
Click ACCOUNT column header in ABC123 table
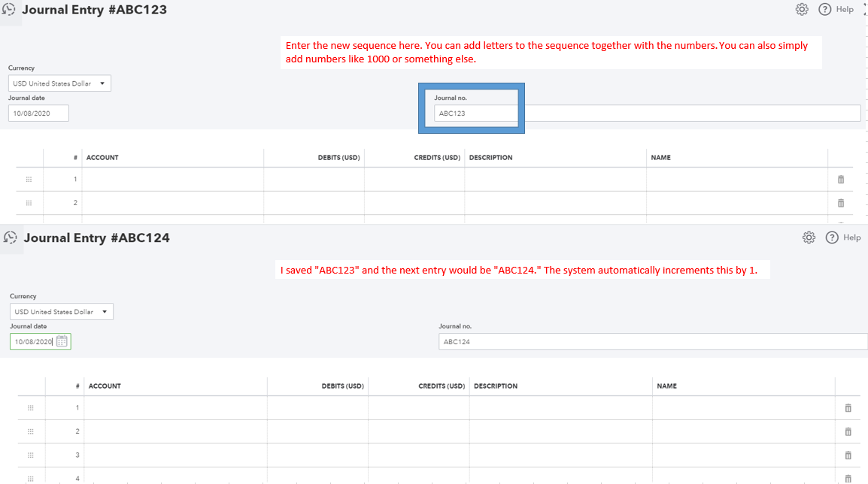coord(102,158)
